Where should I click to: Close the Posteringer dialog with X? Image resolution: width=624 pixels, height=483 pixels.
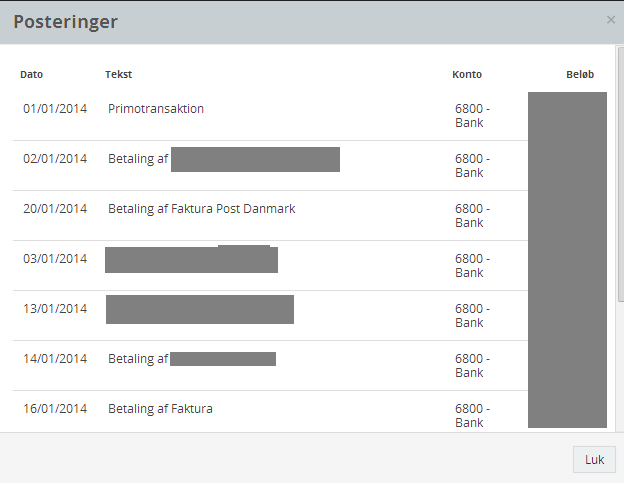[x=611, y=20]
